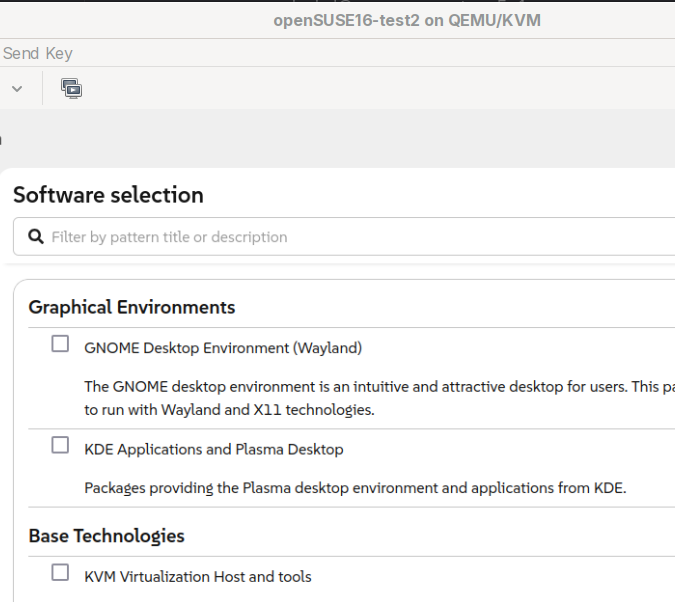Click the Plasma packages description text

click(x=355, y=488)
